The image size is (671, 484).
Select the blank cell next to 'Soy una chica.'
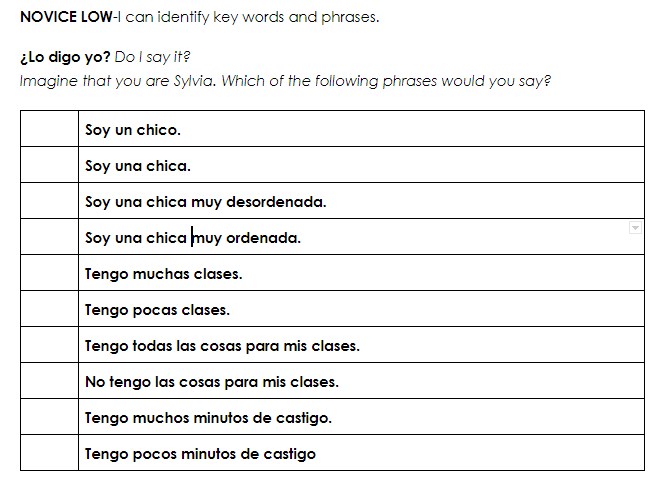click(x=49, y=166)
